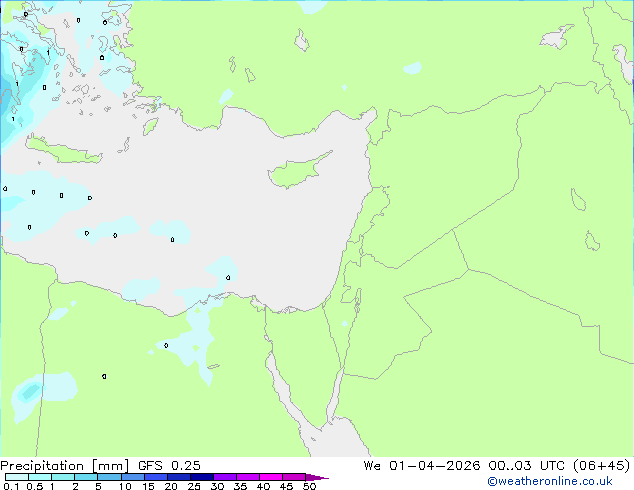Open the weatheronline.co.uk link

(x=550, y=481)
